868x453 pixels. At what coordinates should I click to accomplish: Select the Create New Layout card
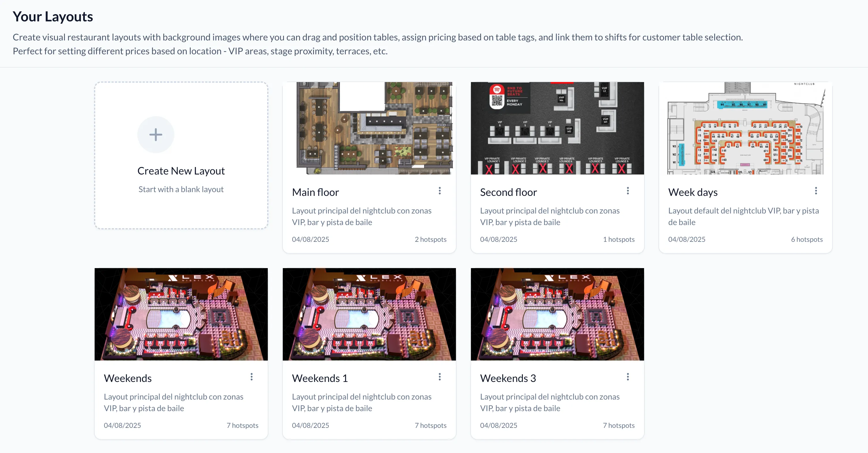(181, 155)
